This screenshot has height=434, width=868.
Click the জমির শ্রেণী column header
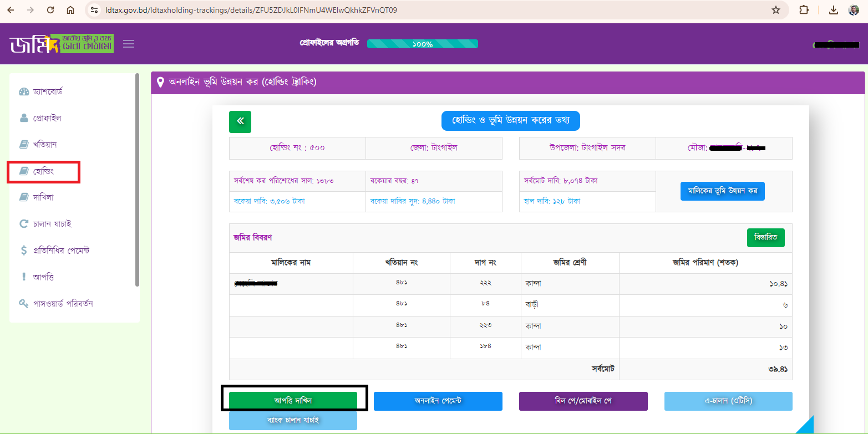[570, 263]
